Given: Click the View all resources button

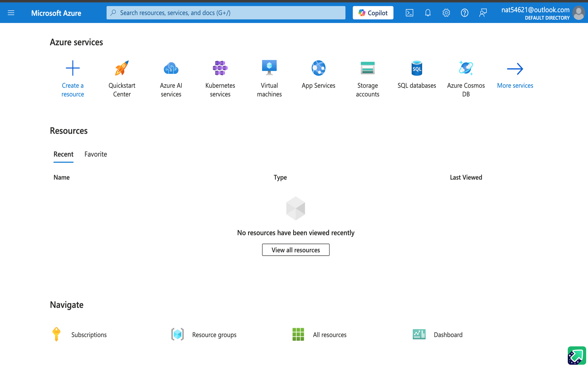Looking at the screenshot, I should tap(296, 250).
